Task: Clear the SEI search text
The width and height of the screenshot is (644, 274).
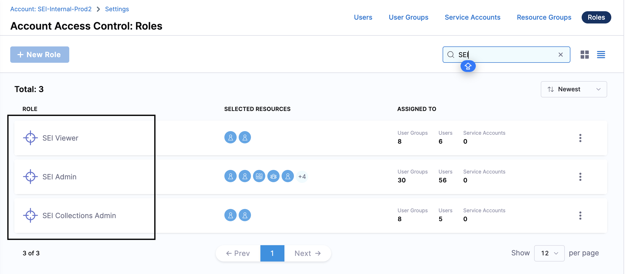Action: pos(560,55)
